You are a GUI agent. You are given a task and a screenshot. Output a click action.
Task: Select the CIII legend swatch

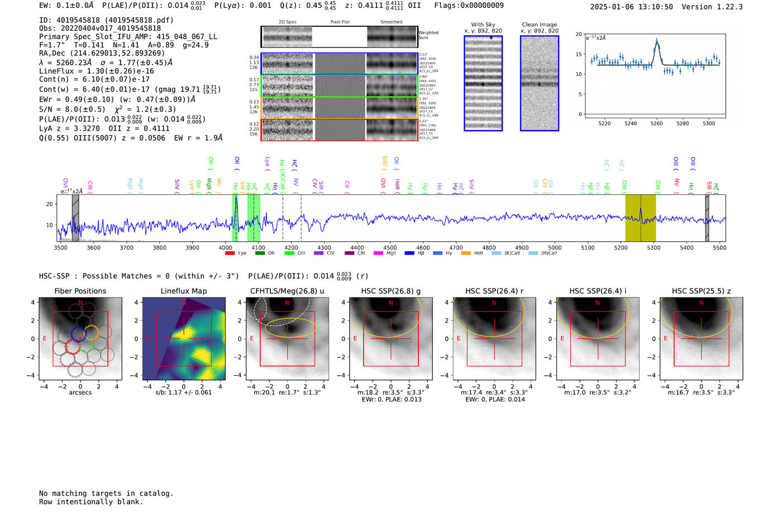(x=350, y=253)
